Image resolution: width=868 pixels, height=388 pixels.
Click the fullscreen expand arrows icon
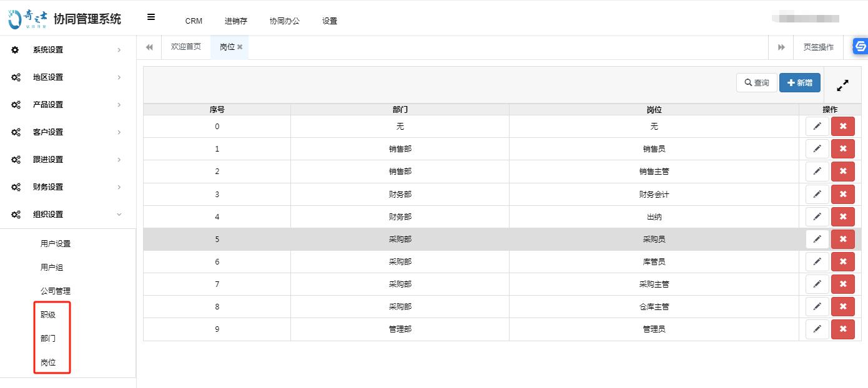(x=842, y=85)
